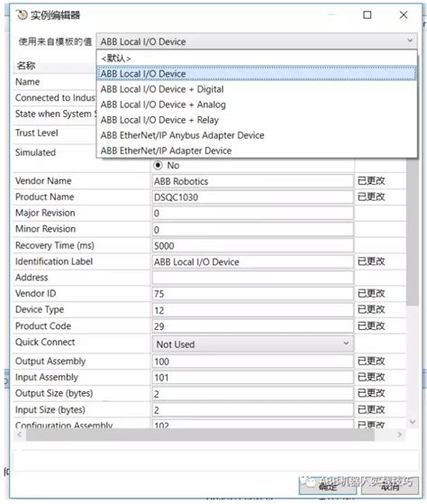
Task: Click the Simulated parameter label
Action: [35, 152]
